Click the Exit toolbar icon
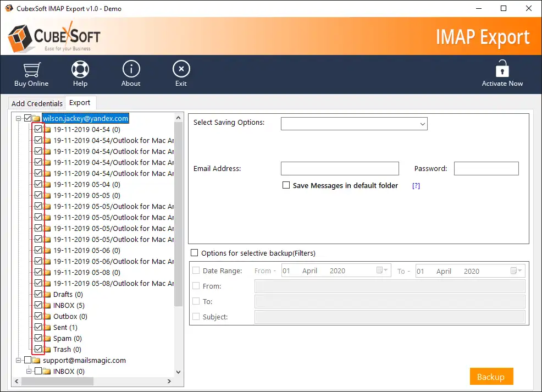This screenshot has width=542, height=392. coord(181,70)
